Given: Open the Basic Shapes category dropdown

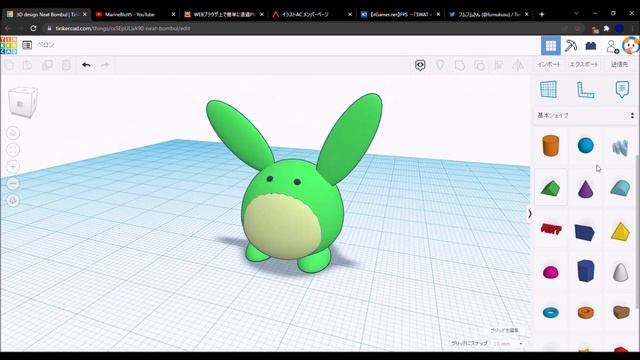Looking at the screenshot, I should 585,116.
